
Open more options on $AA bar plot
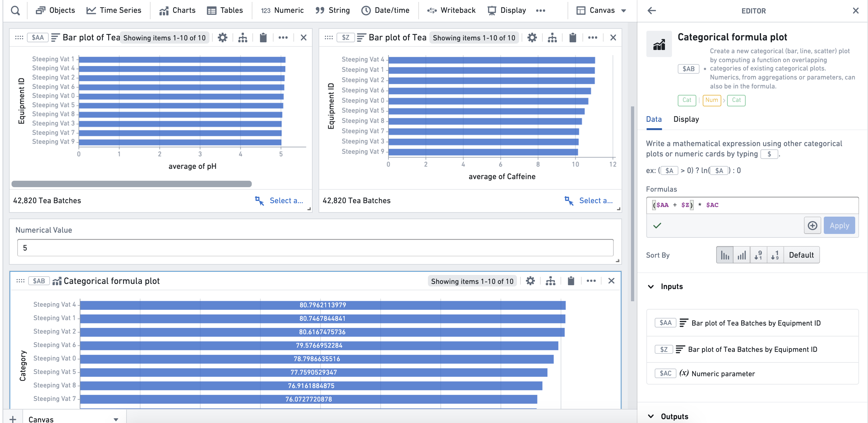click(283, 37)
